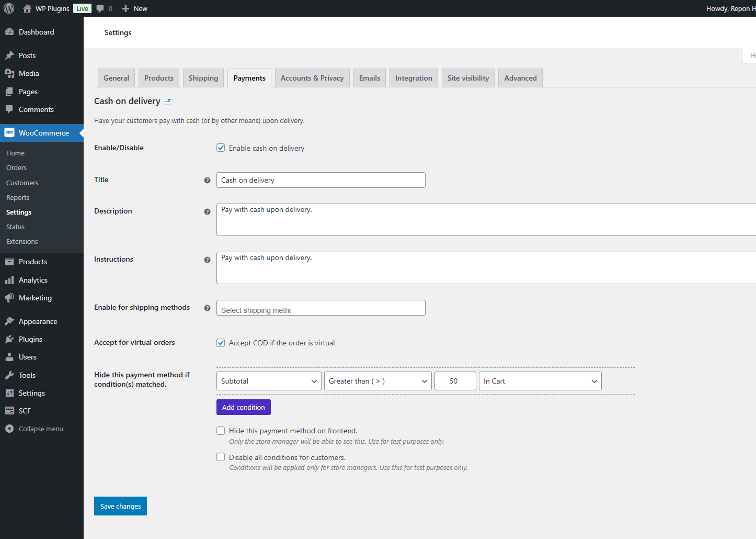The height and width of the screenshot is (539, 756).
Task: Click the condition value field showing 50
Action: click(x=455, y=381)
